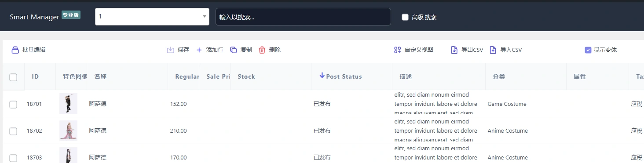Click the 属性 column header
Image resolution: width=644 pixels, height=163 pixels.
[580, 76]
